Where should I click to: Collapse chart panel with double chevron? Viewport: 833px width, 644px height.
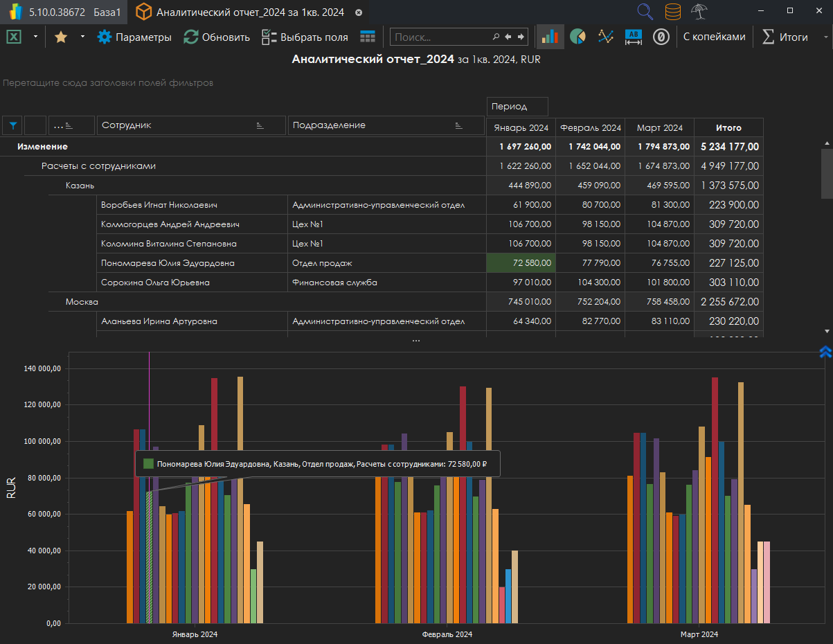click(825, 352)
